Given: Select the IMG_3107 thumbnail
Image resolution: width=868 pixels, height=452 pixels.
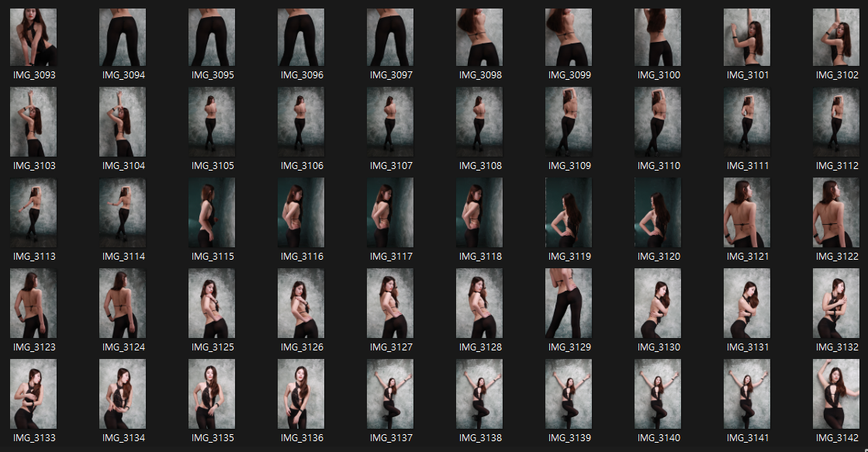Looking at the screenshot, I should pos(389,122).
